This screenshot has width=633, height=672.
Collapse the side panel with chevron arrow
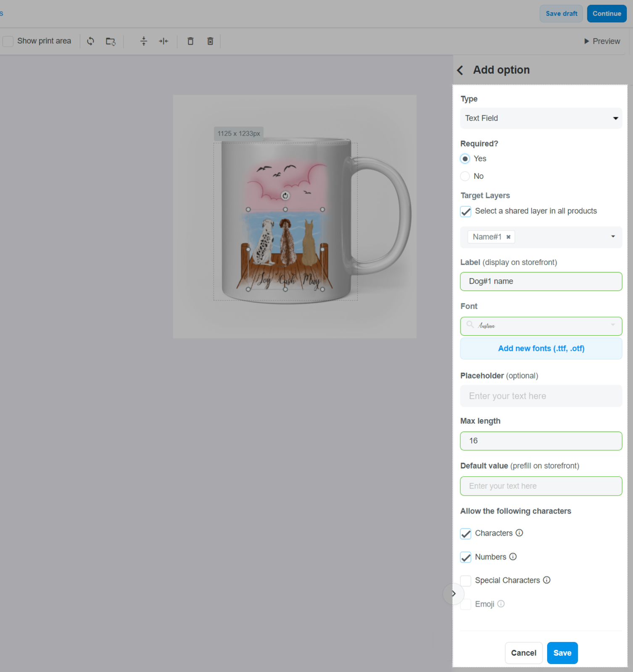(454, 593)
